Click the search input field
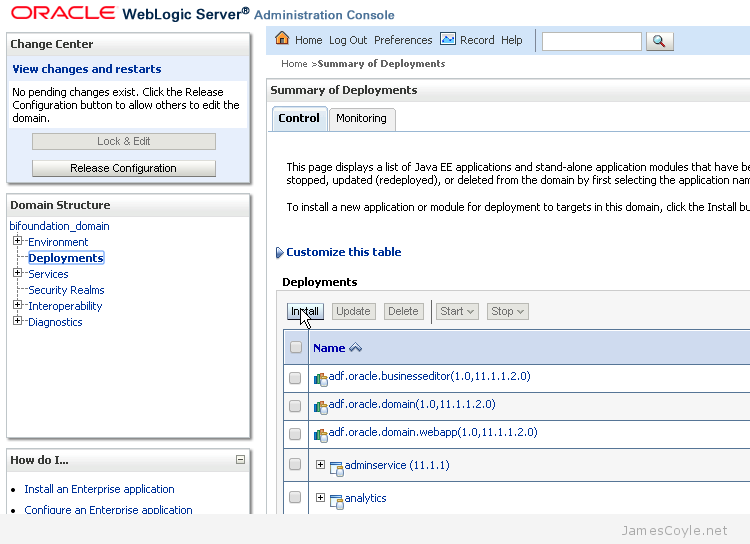This screenshot has width=750, height=544. point(592,42)
